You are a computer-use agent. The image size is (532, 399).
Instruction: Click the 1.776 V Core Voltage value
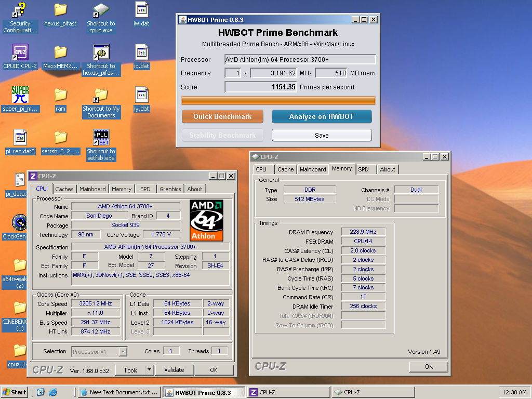coord(161,234)
